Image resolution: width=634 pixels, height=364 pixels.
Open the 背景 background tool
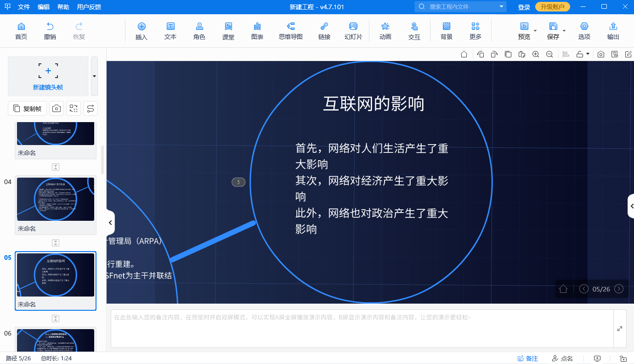[447, 31]
